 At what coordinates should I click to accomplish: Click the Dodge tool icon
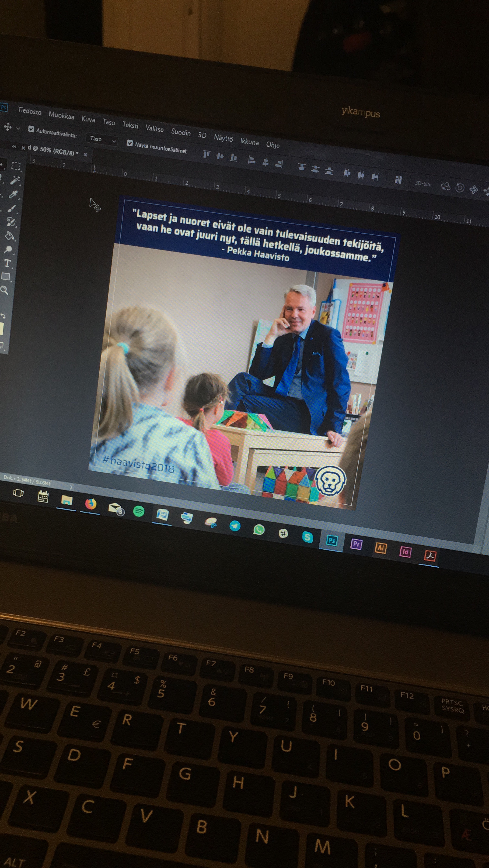click(8, 249)
